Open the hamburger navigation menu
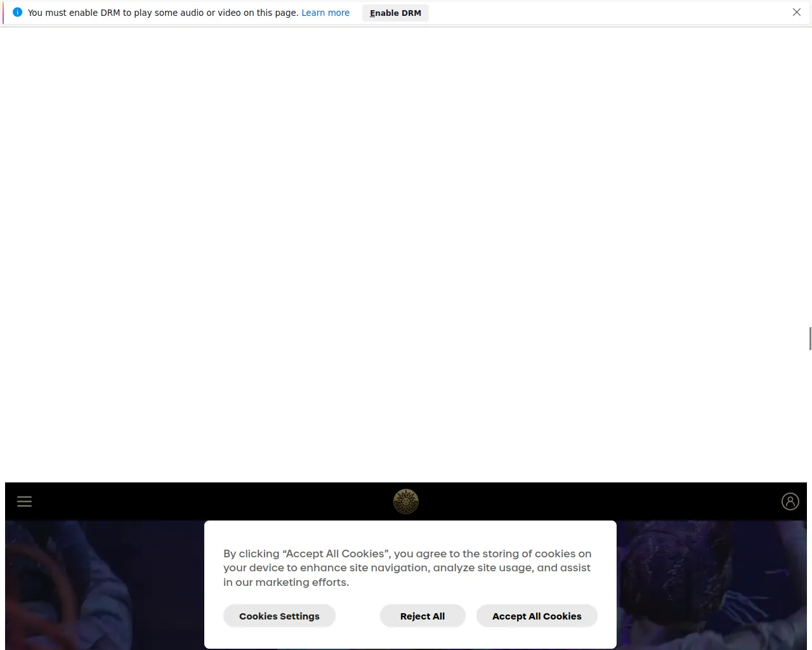 [24, 501]
